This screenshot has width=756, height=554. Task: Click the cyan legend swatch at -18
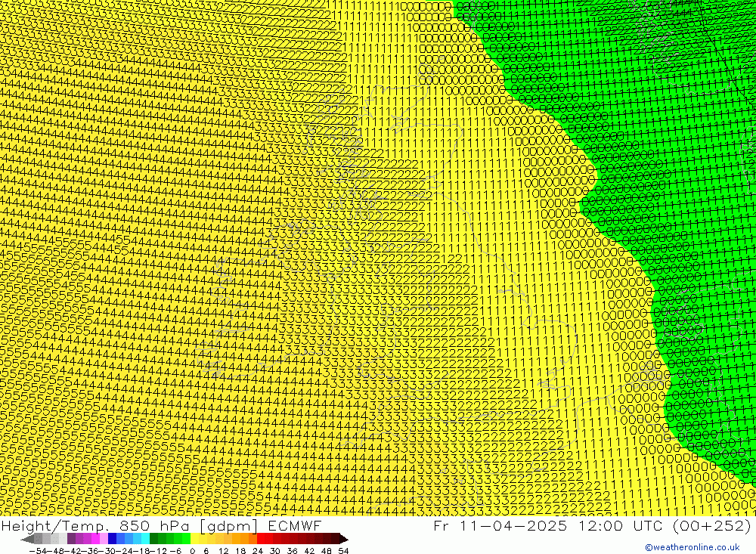click(145, 540)
